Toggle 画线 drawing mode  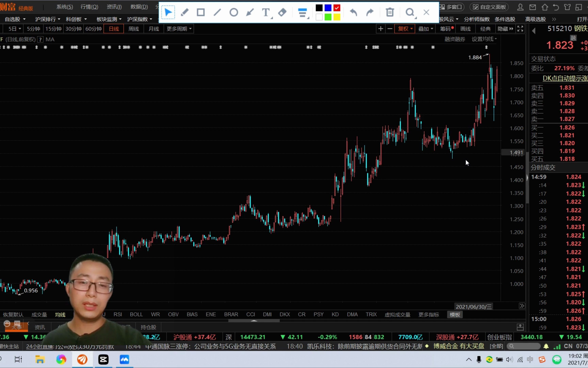click(465, 29)
